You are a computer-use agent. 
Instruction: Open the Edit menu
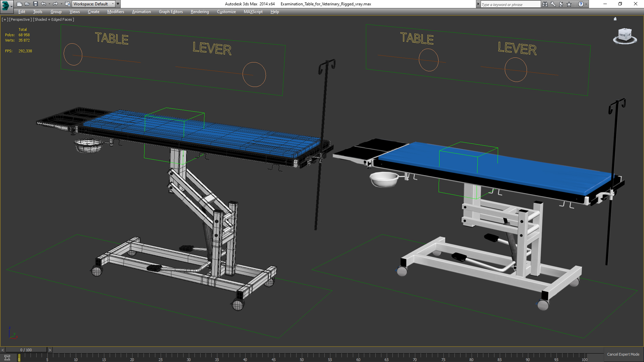(22, 12)
